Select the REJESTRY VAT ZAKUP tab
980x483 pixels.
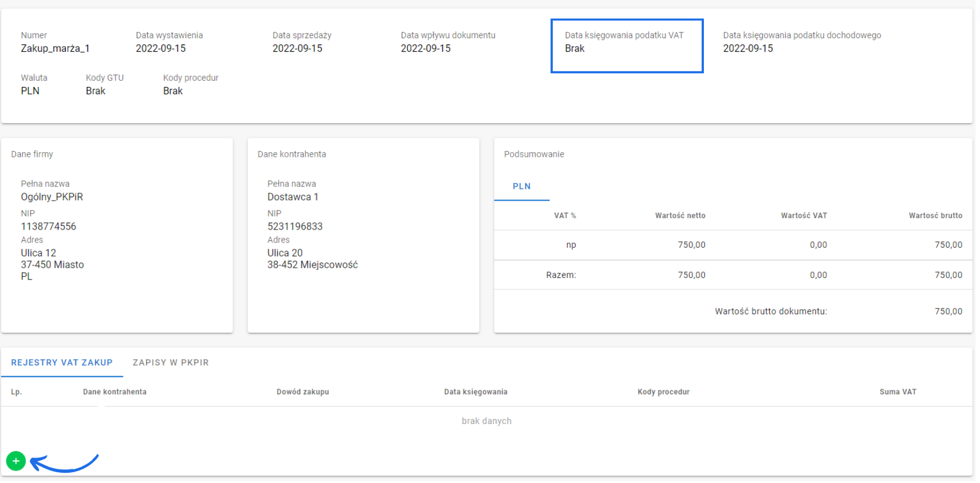click(x=62, y=363)
